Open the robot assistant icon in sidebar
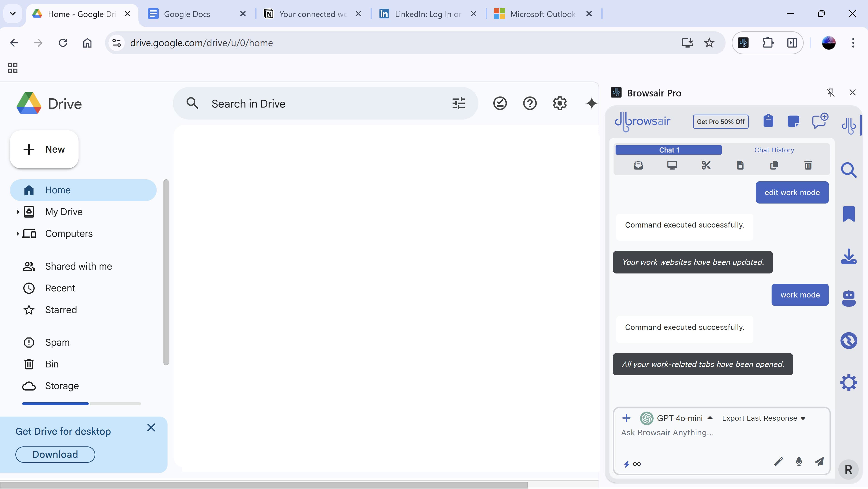The image size is (868, 489). tap(849, 298)
